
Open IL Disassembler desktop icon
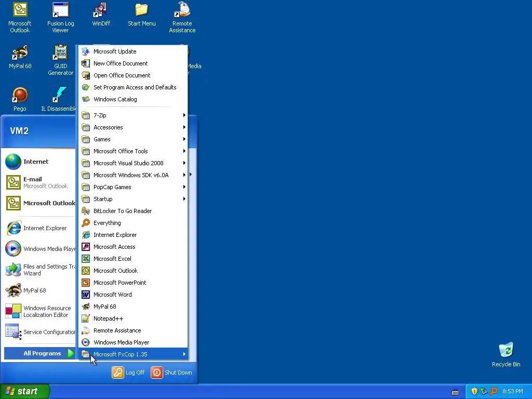click(58, 100)
